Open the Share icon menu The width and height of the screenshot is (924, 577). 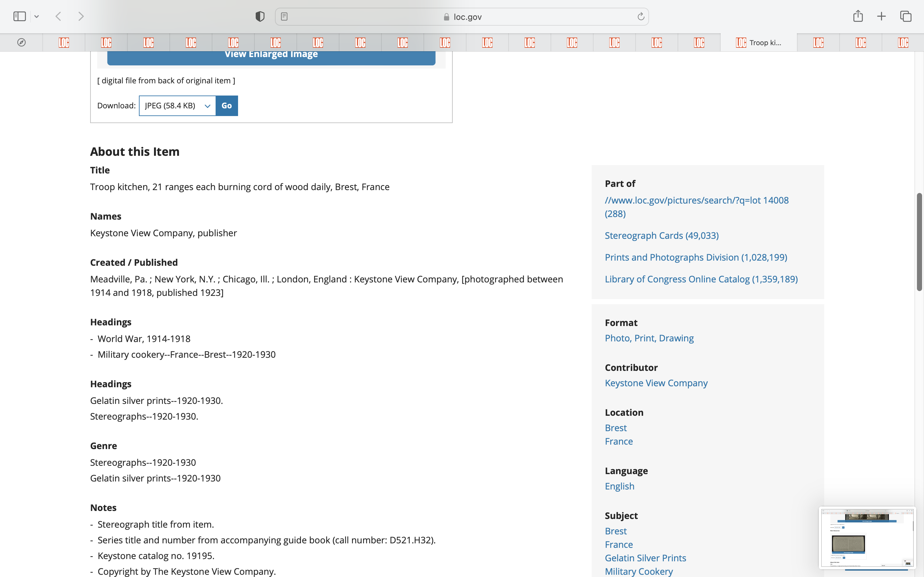858,16
